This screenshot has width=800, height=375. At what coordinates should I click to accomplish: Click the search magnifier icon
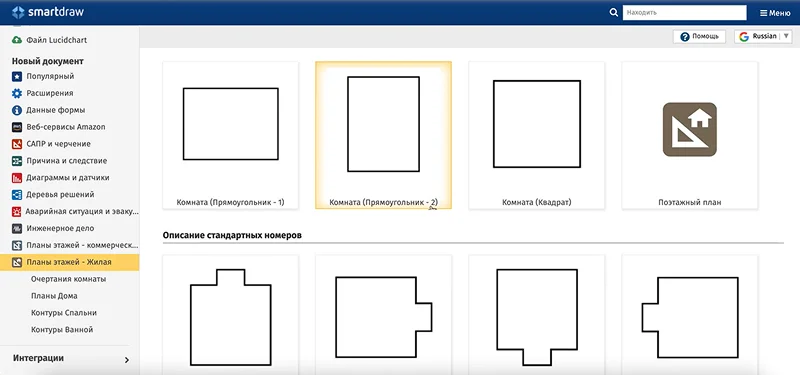[614, 13]
